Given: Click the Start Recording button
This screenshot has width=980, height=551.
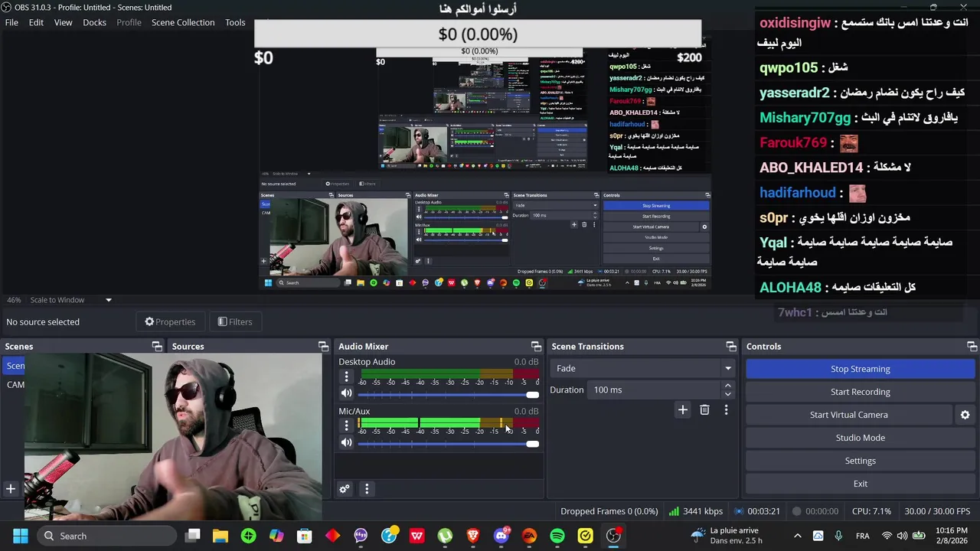Looking at the screenshot, I should pyautogui.click(x=860, y=392).
